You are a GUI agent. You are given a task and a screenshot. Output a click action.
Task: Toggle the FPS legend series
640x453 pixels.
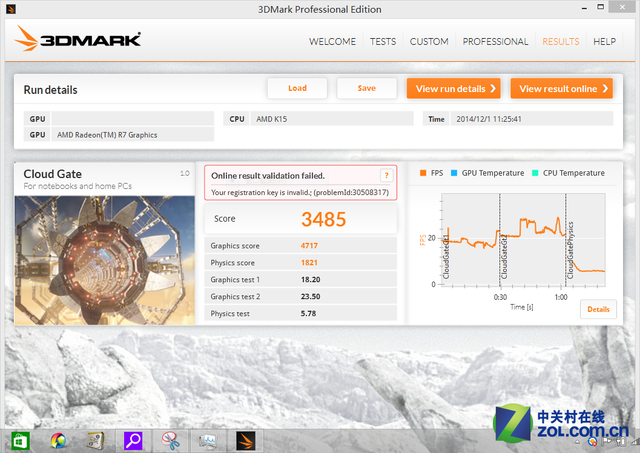(x=430, y=173)
